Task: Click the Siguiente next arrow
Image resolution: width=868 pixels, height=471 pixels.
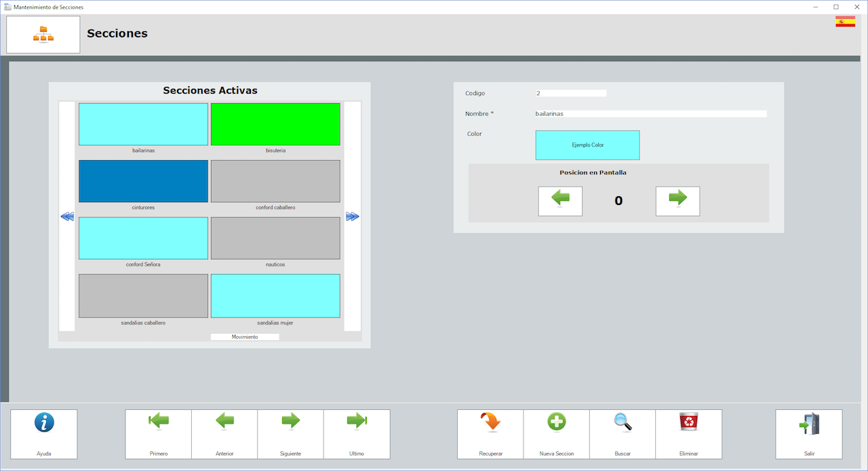Action: [x=290, y=422]
